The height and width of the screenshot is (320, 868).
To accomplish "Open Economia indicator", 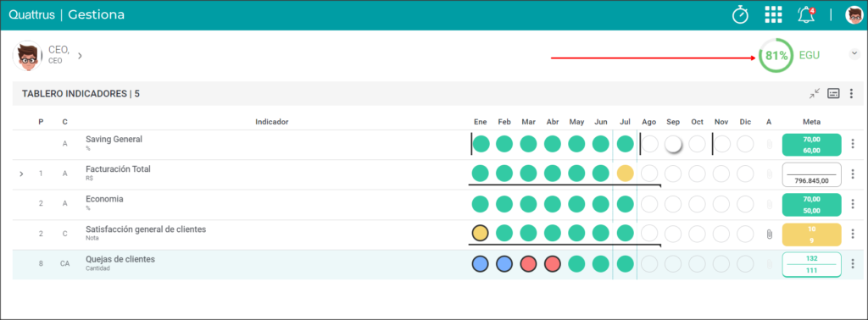I will pyautogui.click(x=104, y=199).
